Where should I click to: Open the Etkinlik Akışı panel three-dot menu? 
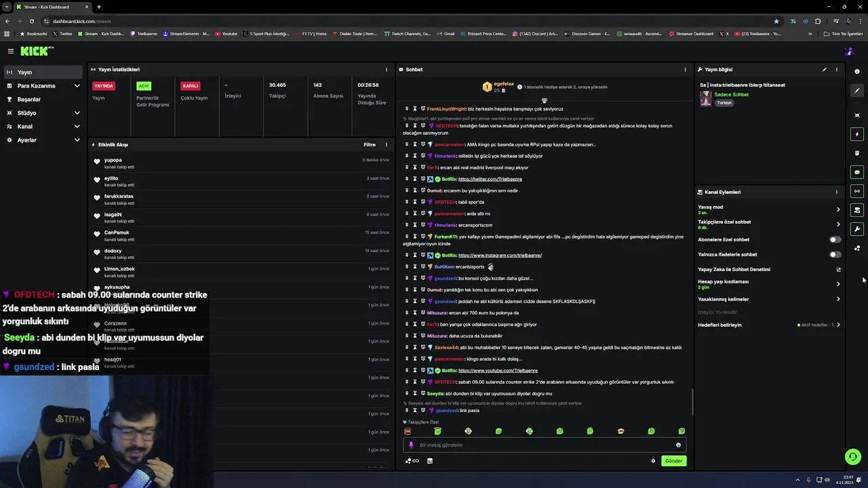click(x=387, y=144)
